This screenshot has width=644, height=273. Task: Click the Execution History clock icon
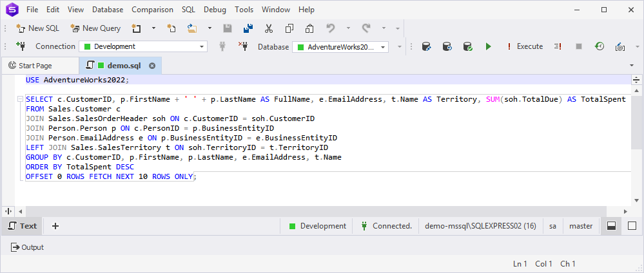tap(599, 46)
